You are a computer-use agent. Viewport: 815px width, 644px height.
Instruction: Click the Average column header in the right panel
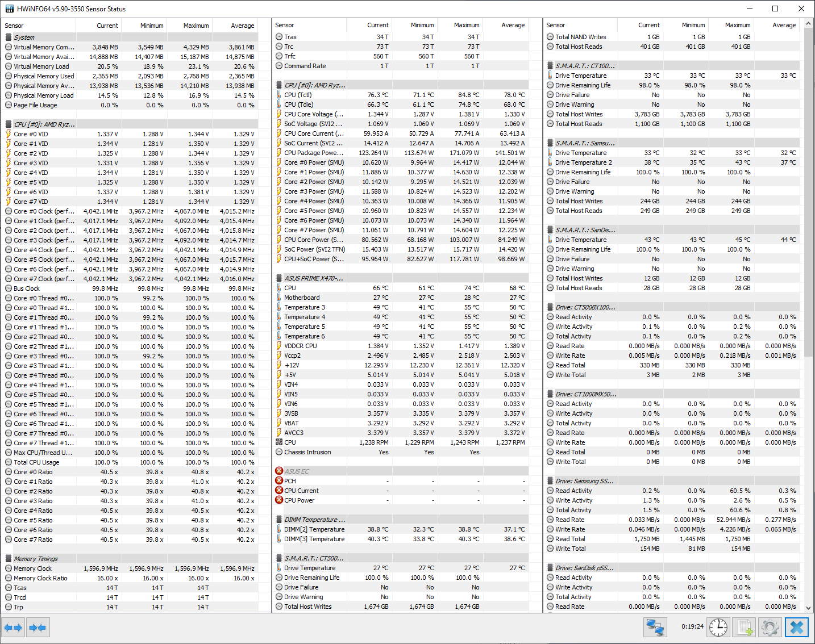click(776, 25)
